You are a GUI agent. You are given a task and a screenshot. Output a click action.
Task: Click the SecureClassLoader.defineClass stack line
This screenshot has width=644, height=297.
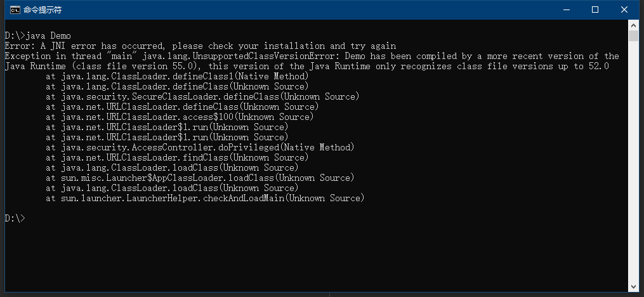point(202,96)
